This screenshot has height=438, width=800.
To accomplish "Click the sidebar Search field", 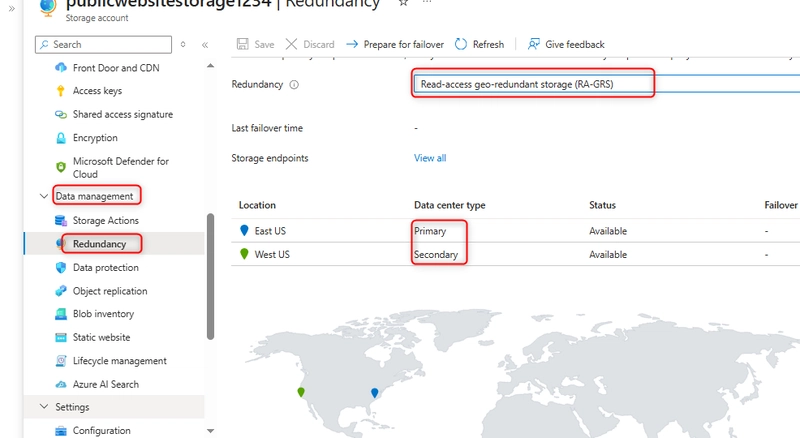I will 104,44.
